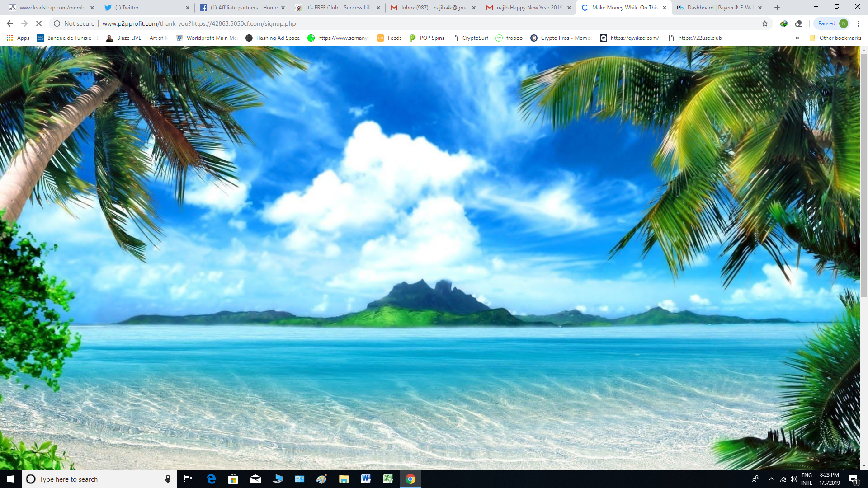Click the Not secure site info icon
The image size is (868, 488).
(57, 23)
